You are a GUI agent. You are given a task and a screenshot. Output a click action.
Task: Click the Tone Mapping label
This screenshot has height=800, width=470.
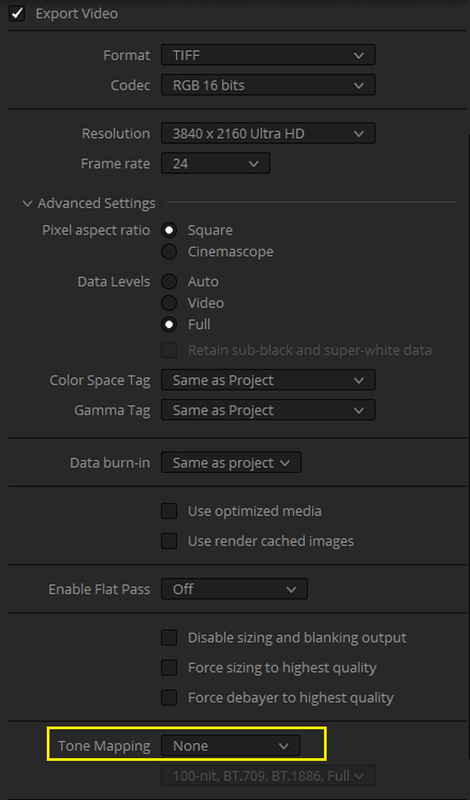(x=104, y=746)
